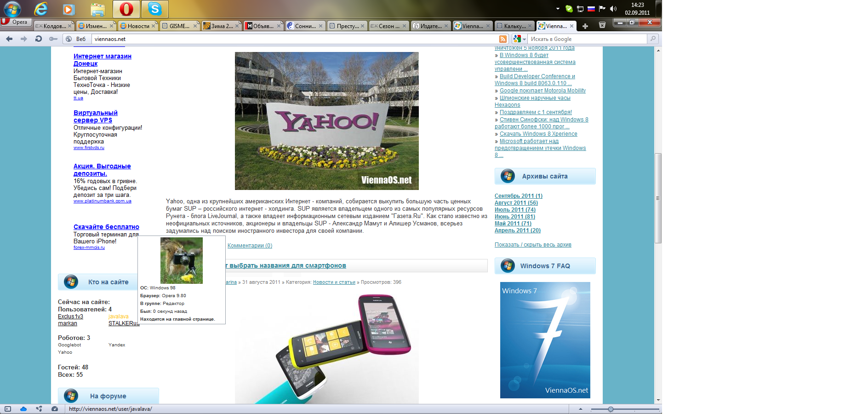The height and width of the screenshot is (414, 868).
Task: Click the vertical page scrollbar
Action: [x=658, y=198]
